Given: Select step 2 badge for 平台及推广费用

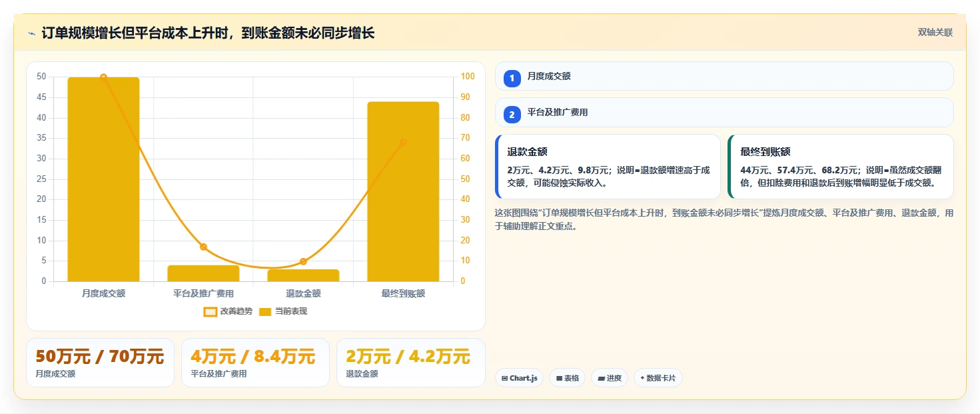Looking at the screenshot, I should (512, 115).
